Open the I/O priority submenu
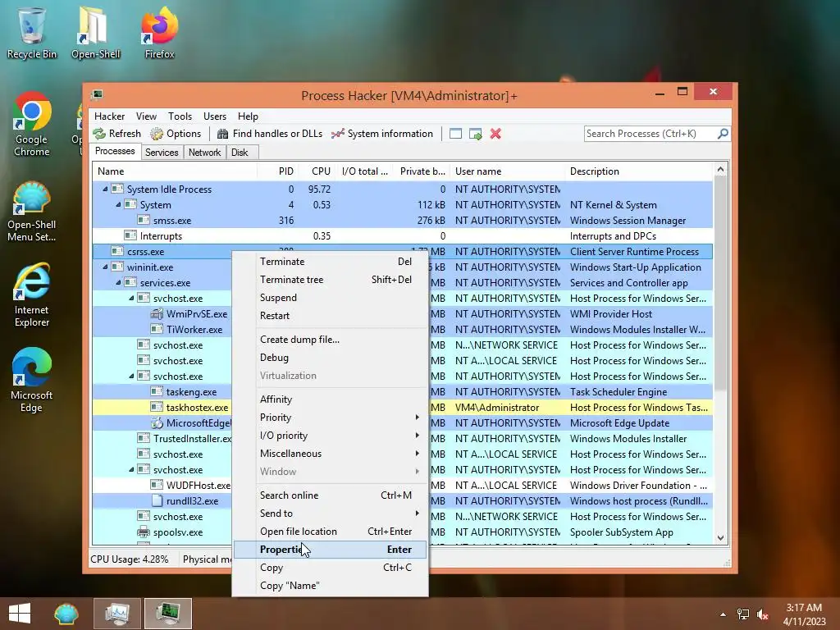 (x=330, y=436)
